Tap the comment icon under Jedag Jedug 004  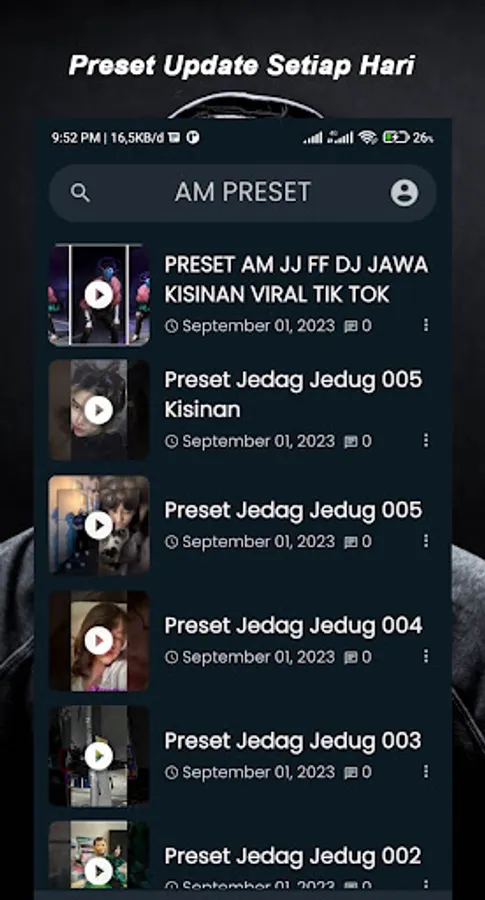point(351,657)
